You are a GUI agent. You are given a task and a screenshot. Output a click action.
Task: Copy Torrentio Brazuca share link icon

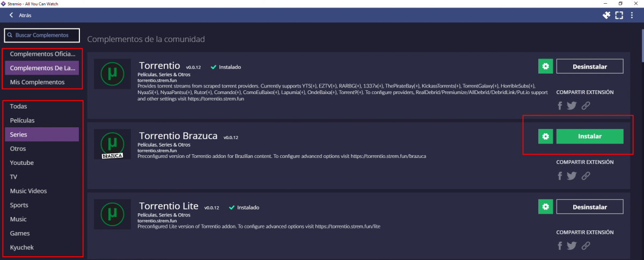pyautogui.click(x=586, y=176)
